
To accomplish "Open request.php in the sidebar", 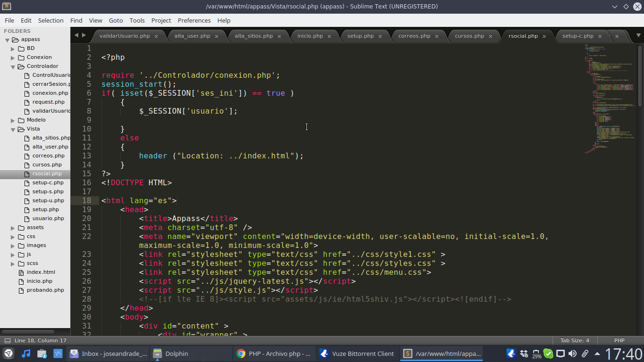I will coord(48,102).
